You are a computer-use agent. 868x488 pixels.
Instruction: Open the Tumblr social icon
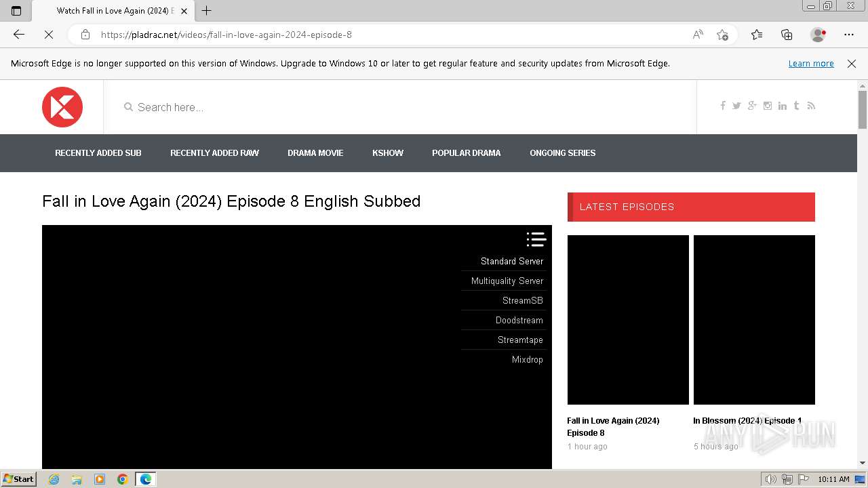click(x=797, y=106)
